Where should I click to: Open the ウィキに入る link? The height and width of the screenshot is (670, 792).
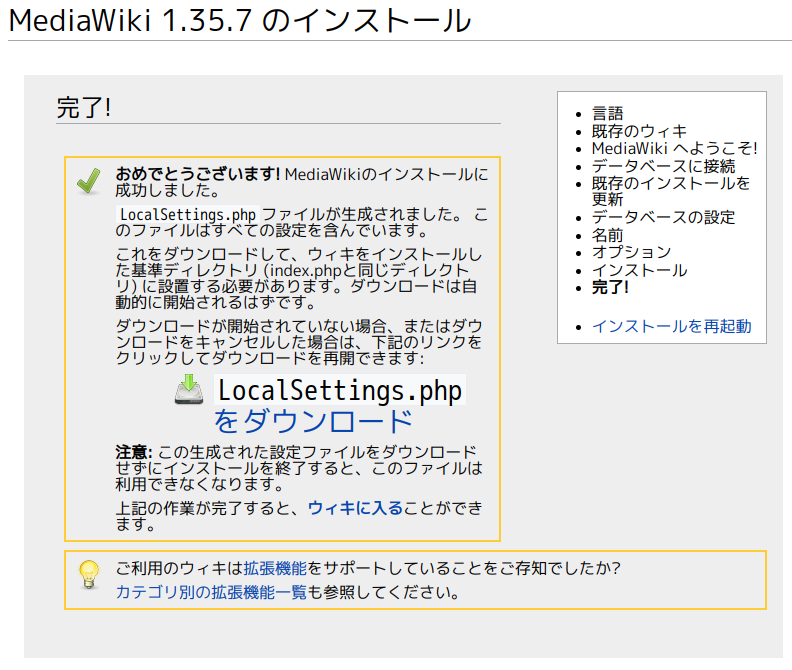point(355,508)
